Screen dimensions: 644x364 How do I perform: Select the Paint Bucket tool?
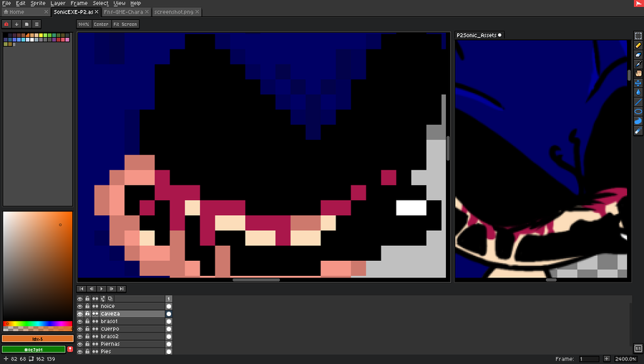(x=638, y=92)
